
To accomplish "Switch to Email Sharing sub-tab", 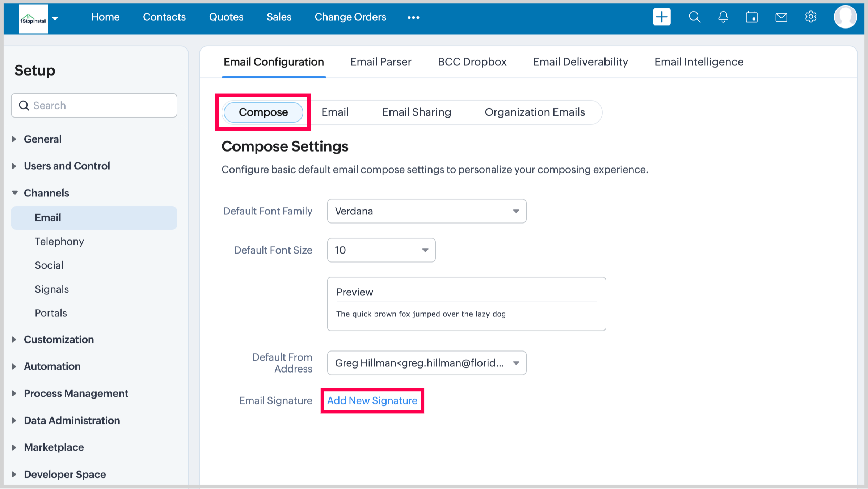I will tap(416, 112).
